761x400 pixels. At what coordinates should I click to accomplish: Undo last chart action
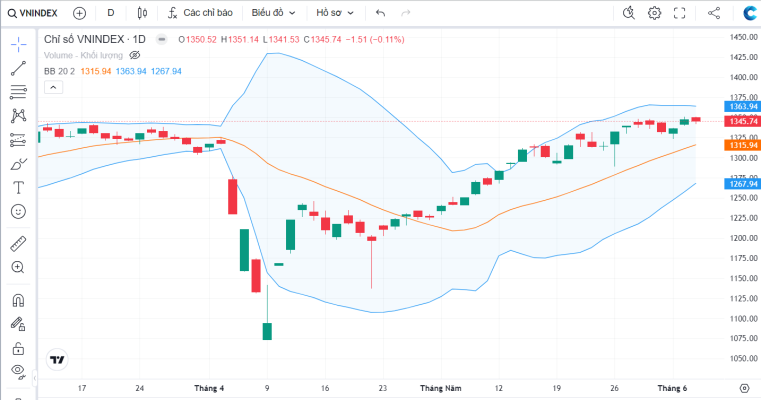click(380, 13)
